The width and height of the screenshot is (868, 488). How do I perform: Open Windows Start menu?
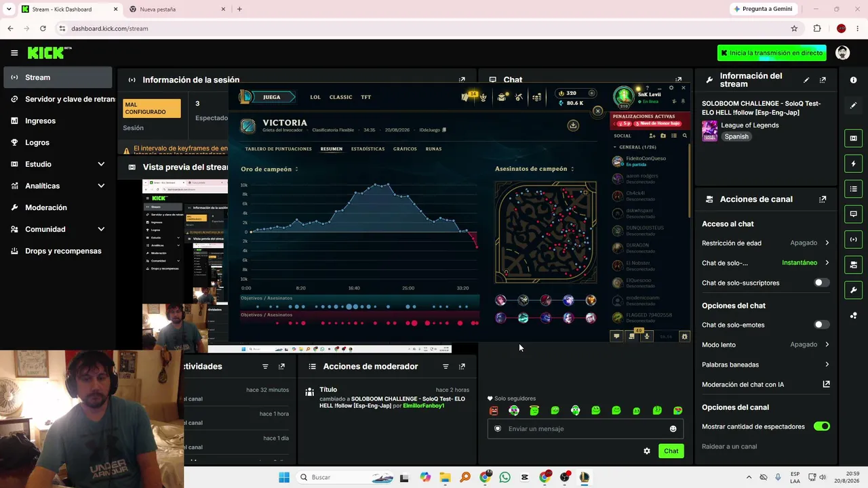coord(283,477)
